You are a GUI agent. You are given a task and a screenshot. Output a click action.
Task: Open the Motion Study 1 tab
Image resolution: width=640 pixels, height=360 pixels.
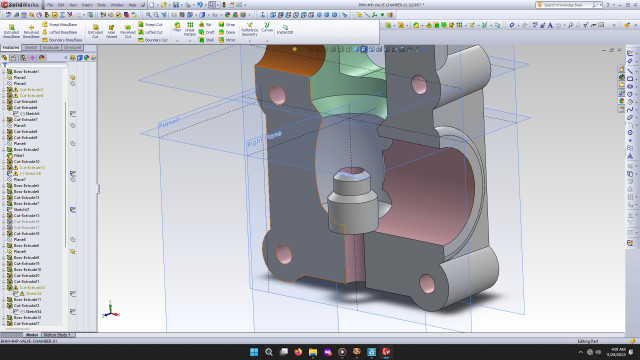click(57, 335)
